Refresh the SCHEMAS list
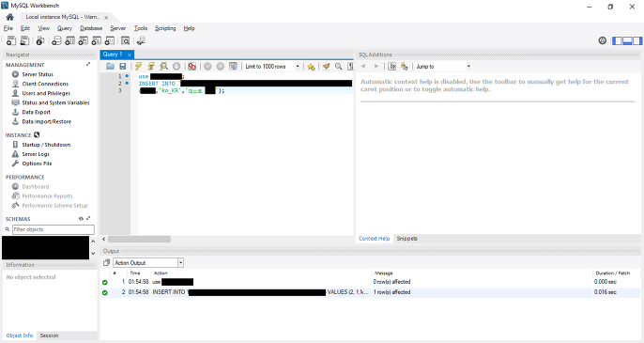644x343 pixels. (x=81, y=219)
